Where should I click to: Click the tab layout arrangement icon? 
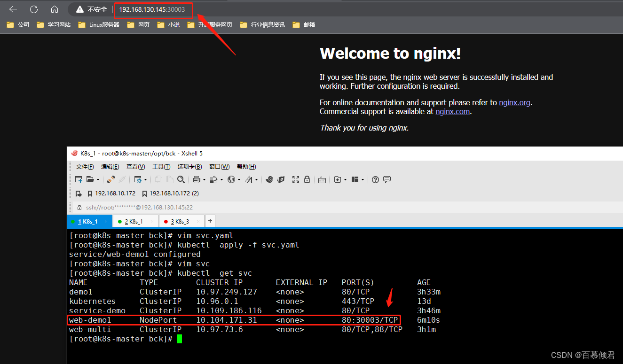[355, 179]
